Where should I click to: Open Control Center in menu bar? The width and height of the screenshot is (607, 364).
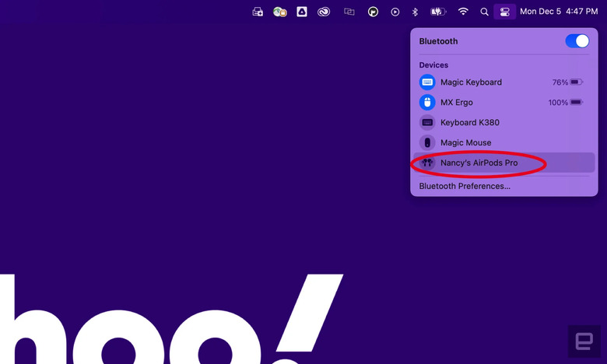pyautogui.click(x=504, y=12)
